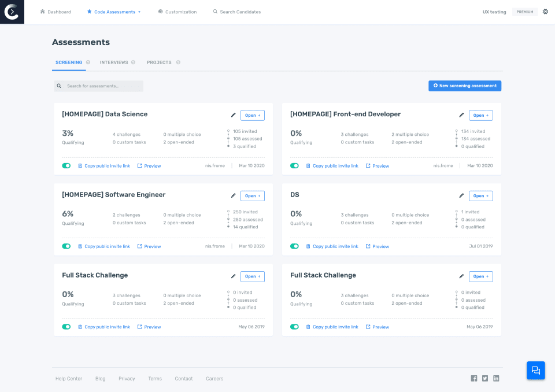Click New screening assessment button
Image resolution: width=555 pixels, height=392 pixels.
pyautogui.click(x=464, y=86)
